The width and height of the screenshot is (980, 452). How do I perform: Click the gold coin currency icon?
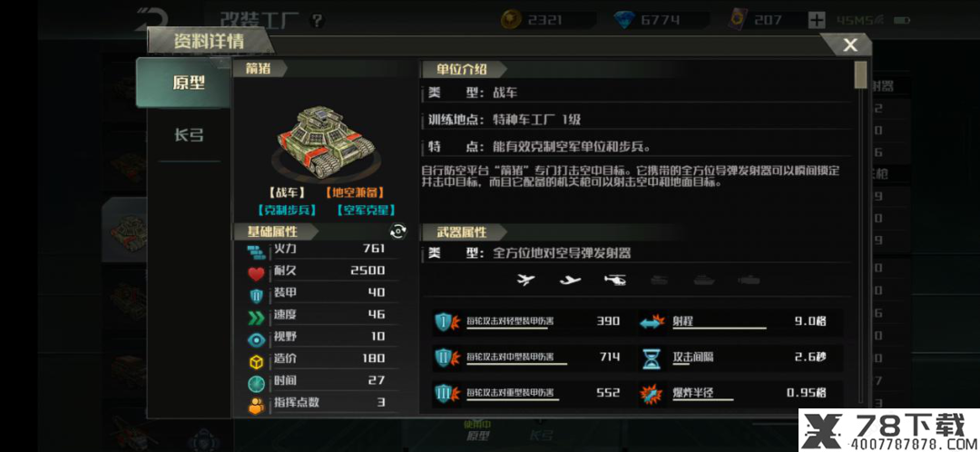[x=511, y=20]
